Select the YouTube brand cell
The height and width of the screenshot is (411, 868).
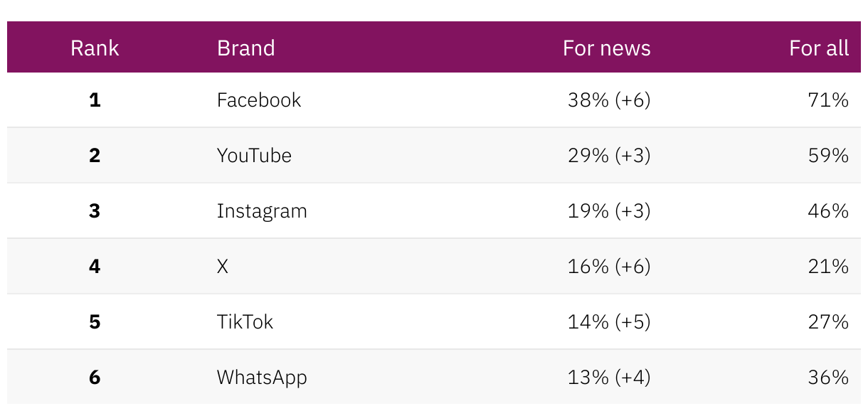point(254,156)
